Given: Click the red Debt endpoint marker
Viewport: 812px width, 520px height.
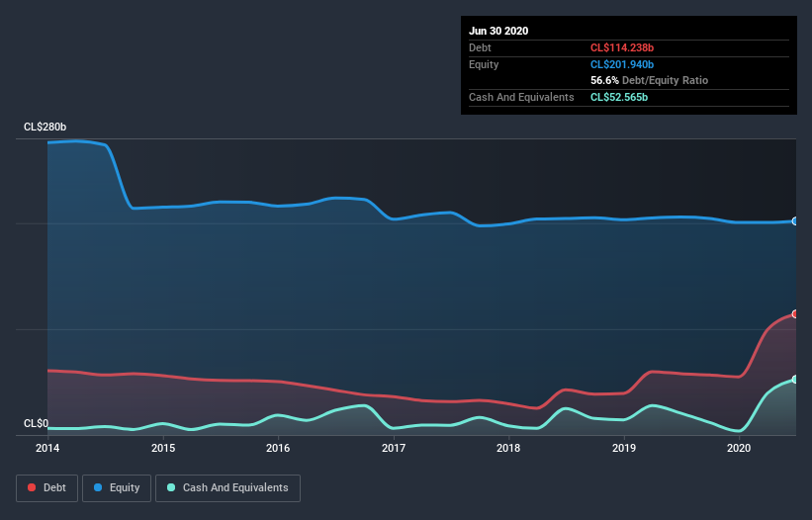Looking at the screenshot, I should pos(795,313).
